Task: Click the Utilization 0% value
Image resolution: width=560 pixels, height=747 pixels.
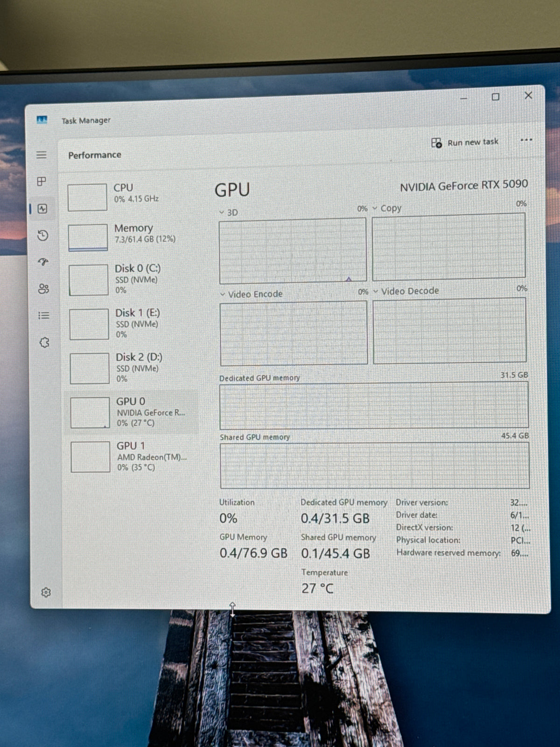Action: (x=228, y=518)
